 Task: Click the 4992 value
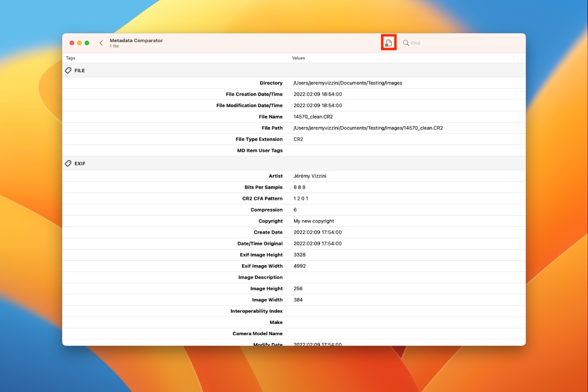coord(299,266)
